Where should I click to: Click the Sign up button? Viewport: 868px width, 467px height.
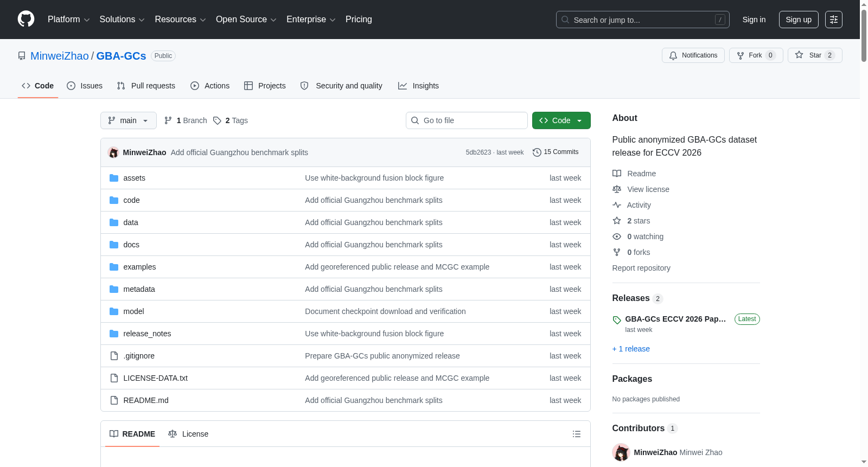(x=799, y=20)
